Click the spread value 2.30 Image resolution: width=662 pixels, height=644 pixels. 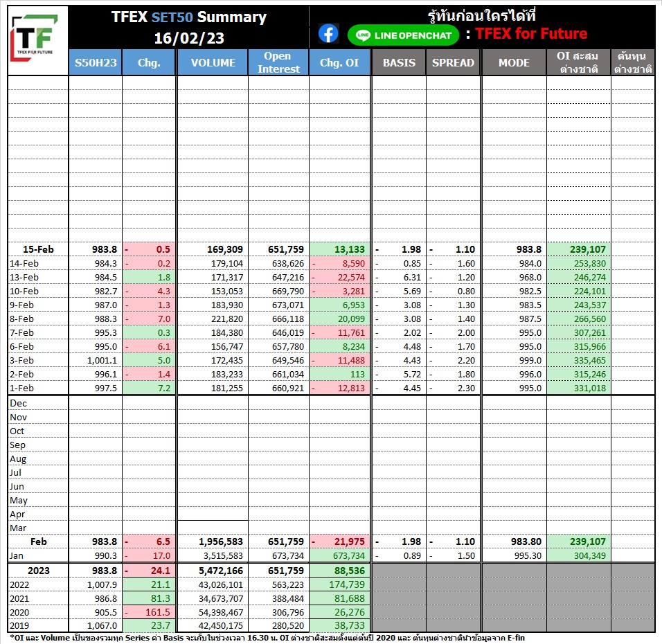[466, 388]
